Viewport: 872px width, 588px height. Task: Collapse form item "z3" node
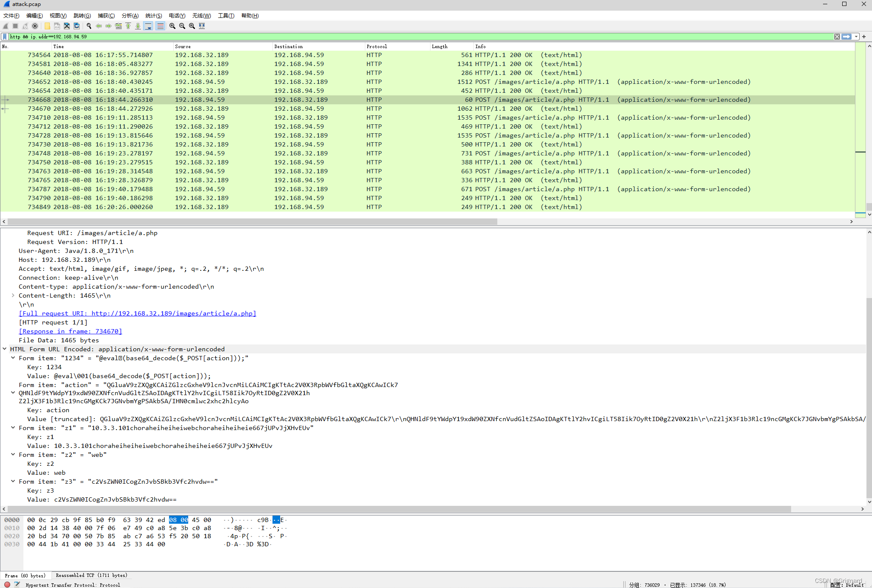point(13,482)
